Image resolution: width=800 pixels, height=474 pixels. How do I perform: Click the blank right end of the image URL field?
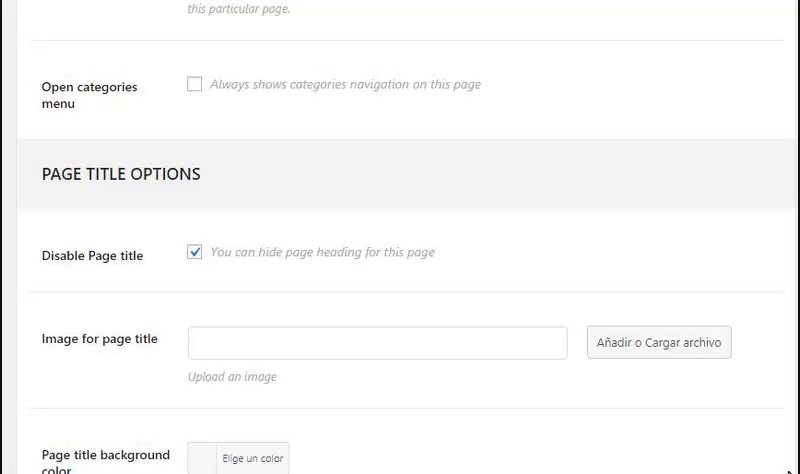tap(545, 343)
